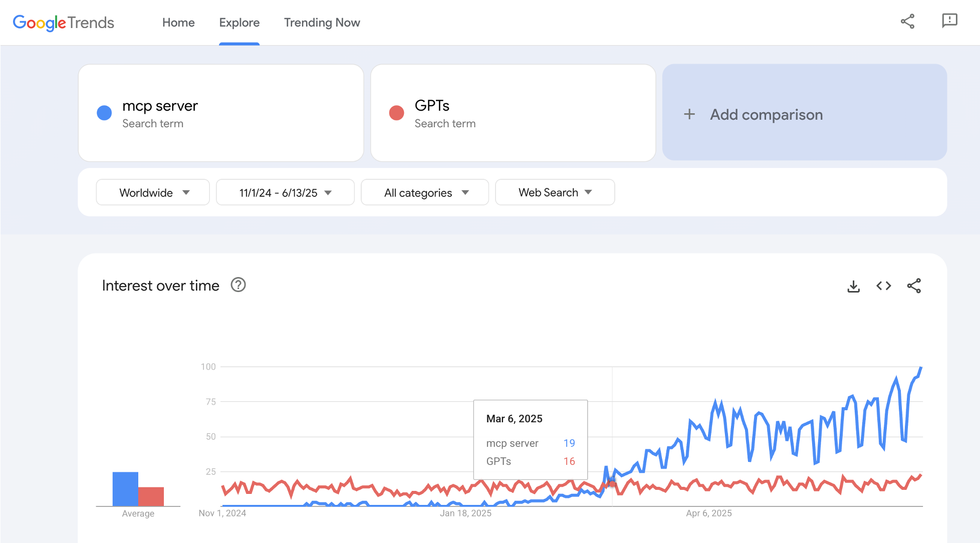Open the Explore tab

pos(239,23)
